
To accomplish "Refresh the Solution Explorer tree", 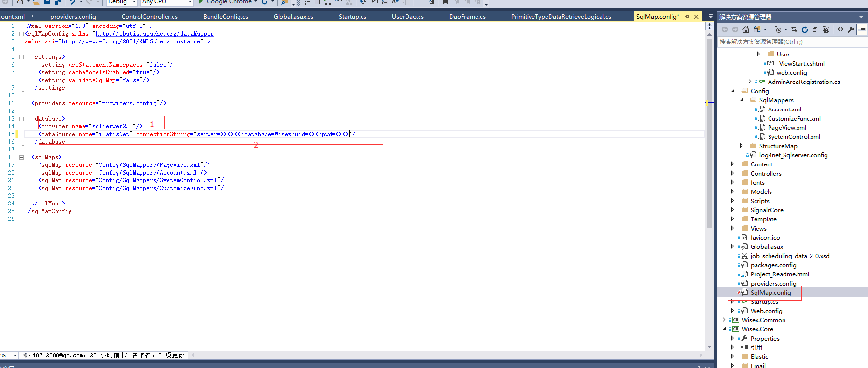I will (x=805, y=29).
